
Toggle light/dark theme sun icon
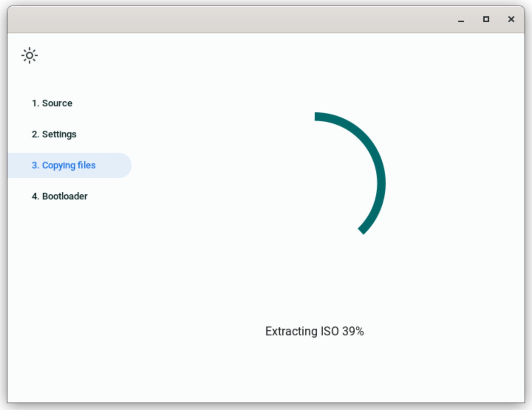point(30,55)
